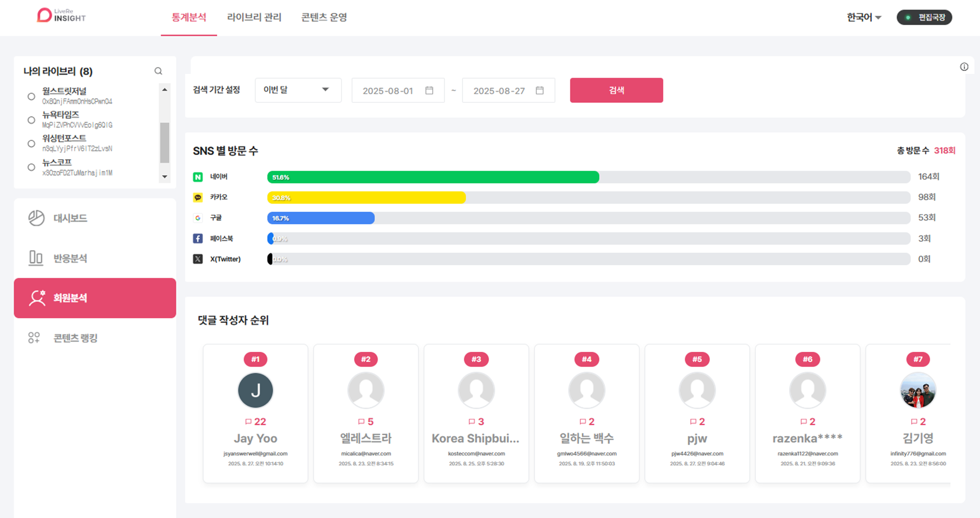Viewport: 980px width, 518px height.
Task: Open the 대시보드 sidebar menu
Action: coord(95,218)
